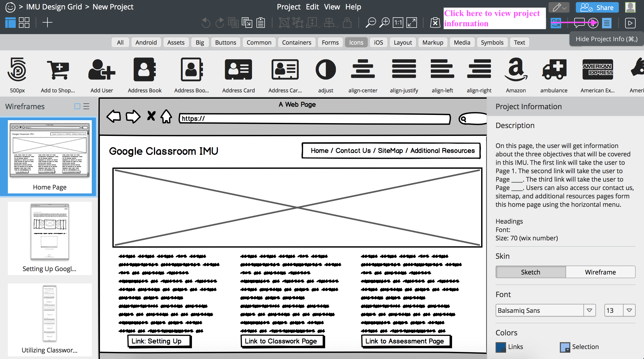Click the Ungroup icon

click(x=298, y=23)
